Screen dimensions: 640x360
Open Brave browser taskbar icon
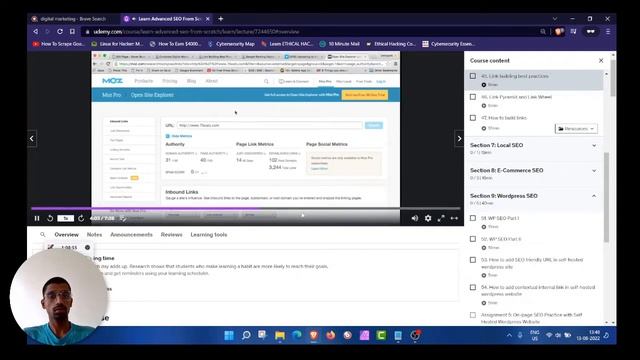[x=314, y=336]
